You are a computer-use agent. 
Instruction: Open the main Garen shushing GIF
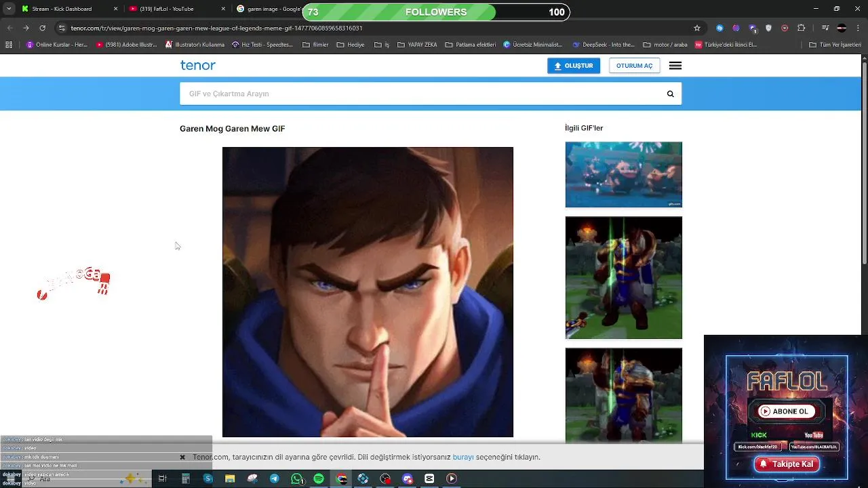[368, 292]
